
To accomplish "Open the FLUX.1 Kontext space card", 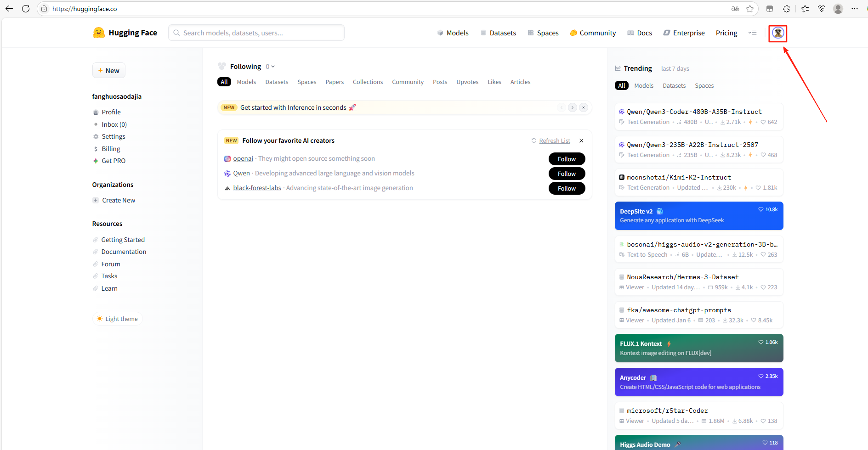I will [699, 348].
